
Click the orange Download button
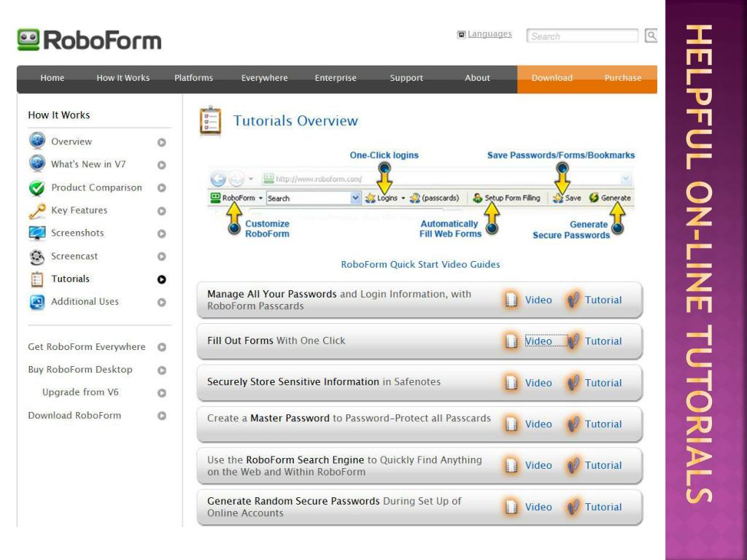[x=552, y=77]
